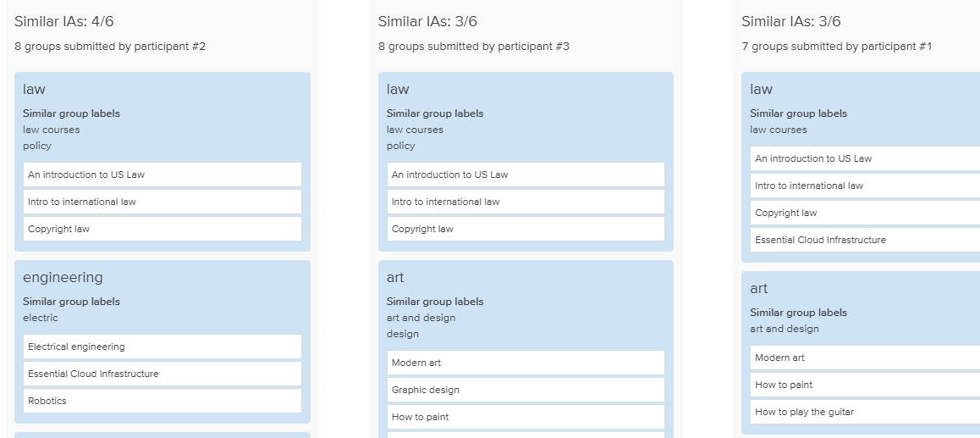Select the Robotics card
This screenshot has width=980, height=438.
(x=162, y=401)
